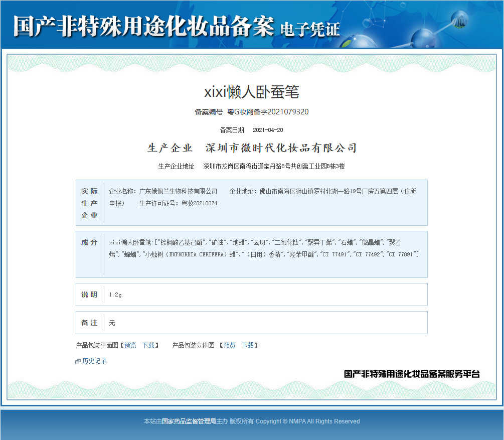
Task: Select company name 深圳市微时代化妆品有限公司
Action: [x=281, y=148]
